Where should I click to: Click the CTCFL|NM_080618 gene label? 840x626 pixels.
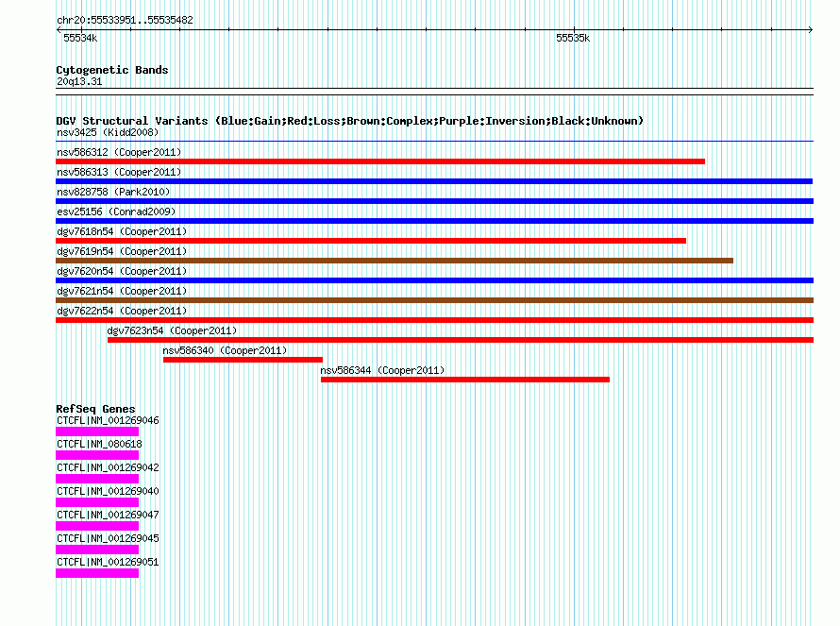click(99, 444)
